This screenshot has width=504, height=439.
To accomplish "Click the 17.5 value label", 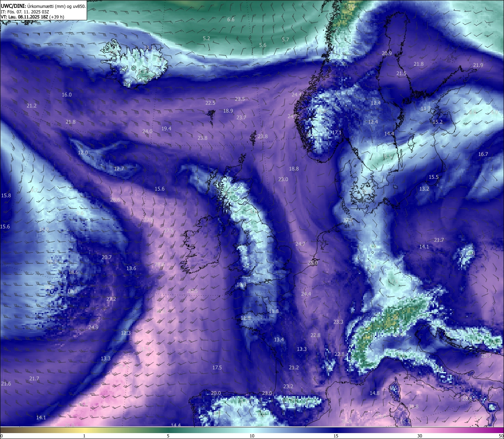I will [217, 368].
